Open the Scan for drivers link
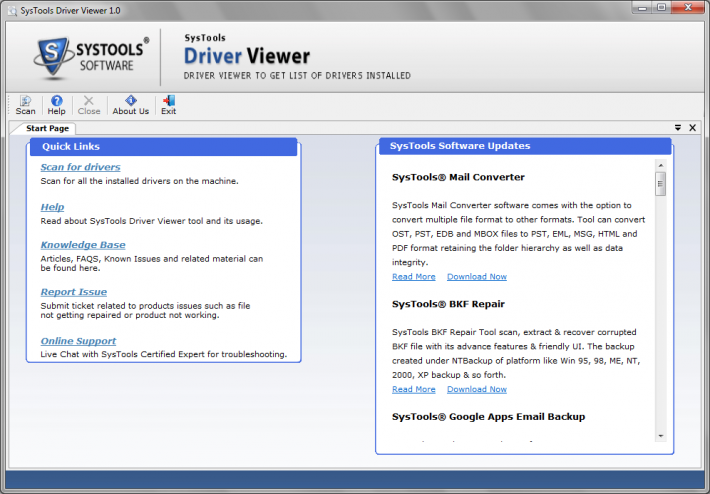The image size is (710, 494). pos(80,167)
